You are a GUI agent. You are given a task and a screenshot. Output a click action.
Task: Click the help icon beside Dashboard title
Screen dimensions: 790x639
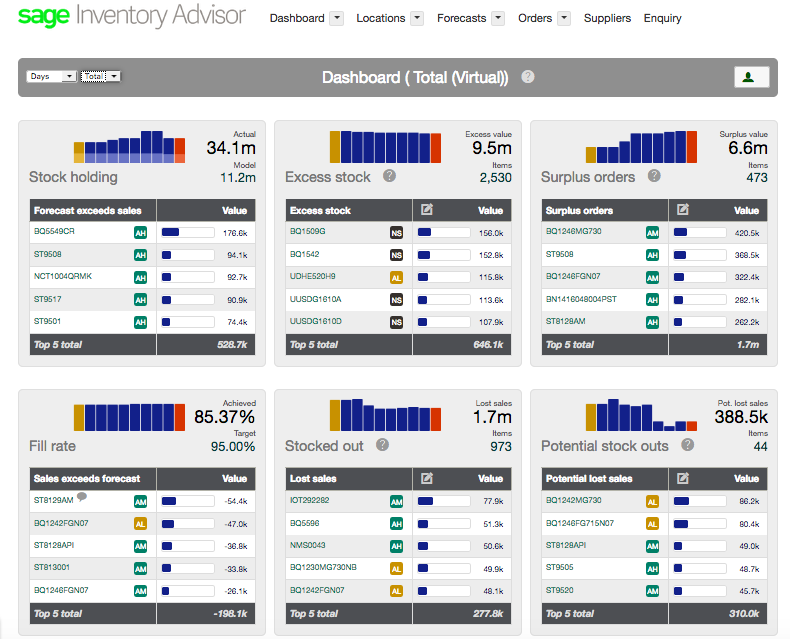tap(528, 77)
